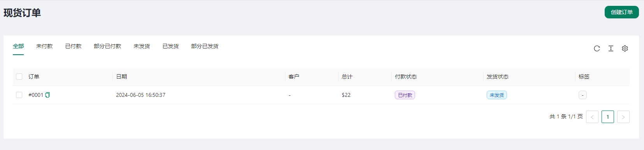Check the box for order #0001
Viewport: 644px width, 150px height.
tap(19, 95)
